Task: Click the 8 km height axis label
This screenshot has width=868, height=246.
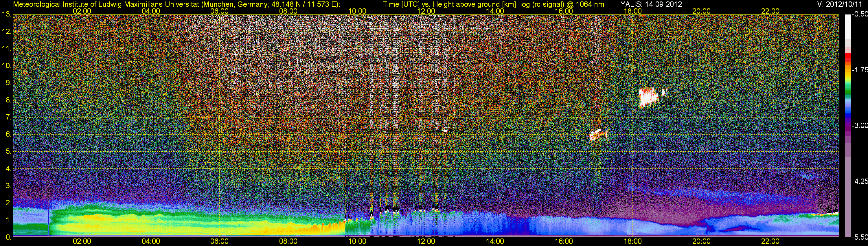Action: click(8, 100)
